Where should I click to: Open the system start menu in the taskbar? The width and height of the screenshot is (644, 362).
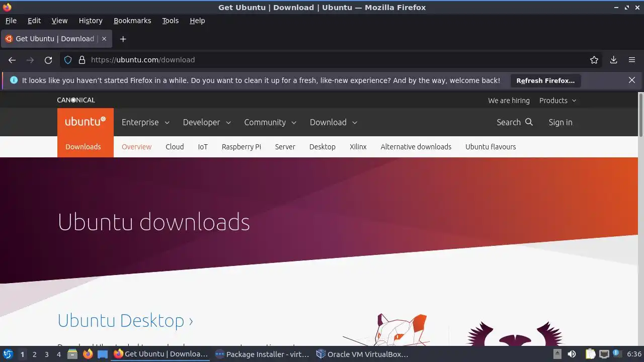(8, 354)
